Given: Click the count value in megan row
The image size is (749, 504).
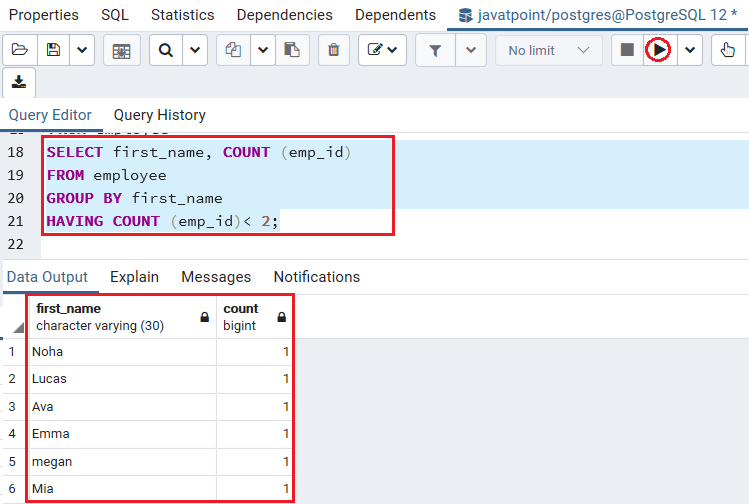Looking at the screenshot, I should pyautogui.click(x=254, y=462).
